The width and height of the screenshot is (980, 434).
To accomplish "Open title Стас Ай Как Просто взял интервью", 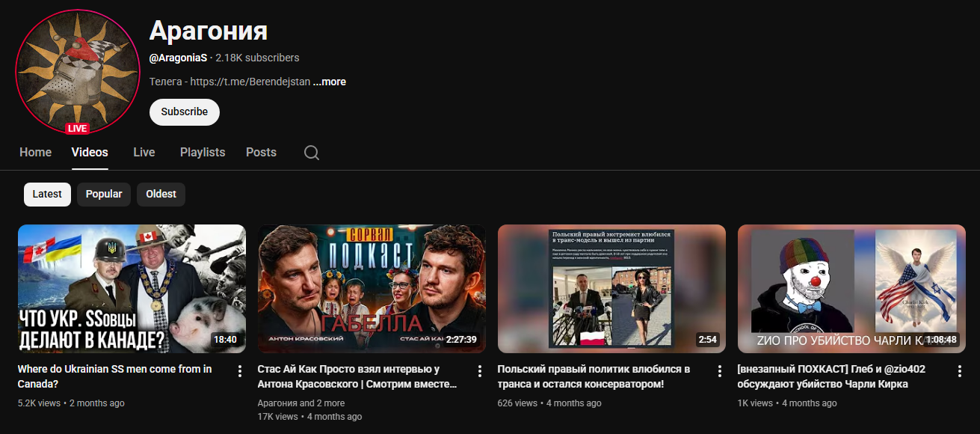I will pos(357,376).
